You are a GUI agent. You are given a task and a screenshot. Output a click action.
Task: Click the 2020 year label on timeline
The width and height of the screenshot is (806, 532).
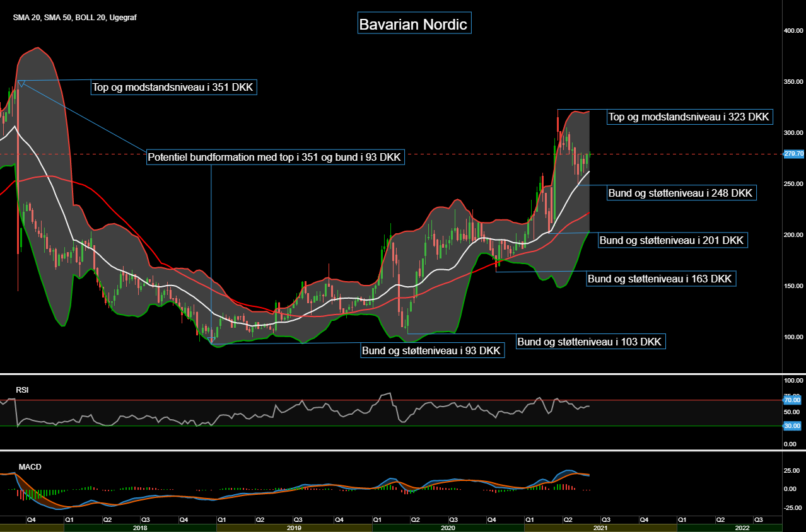point(448,528)
